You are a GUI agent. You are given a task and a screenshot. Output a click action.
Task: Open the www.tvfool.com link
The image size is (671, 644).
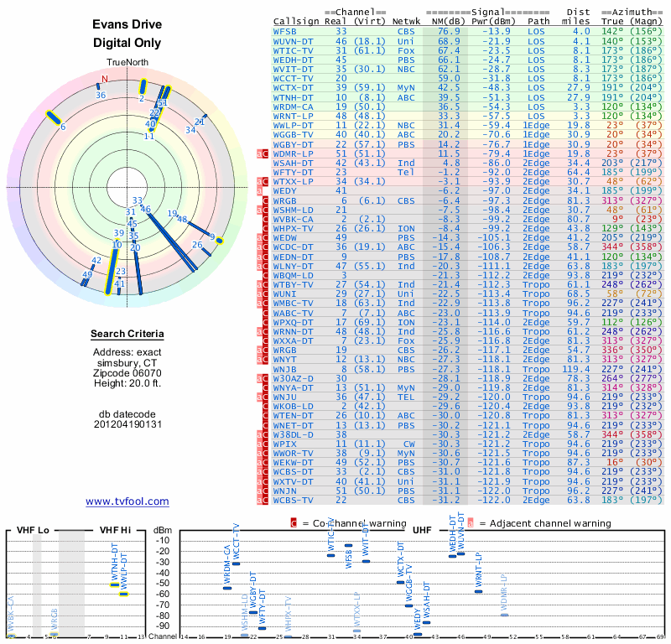127,501
